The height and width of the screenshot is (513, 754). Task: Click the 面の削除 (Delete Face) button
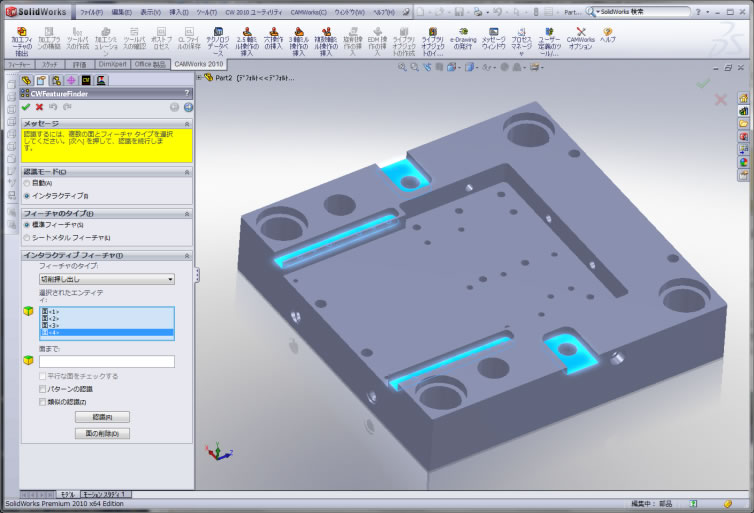click(102, 433)
